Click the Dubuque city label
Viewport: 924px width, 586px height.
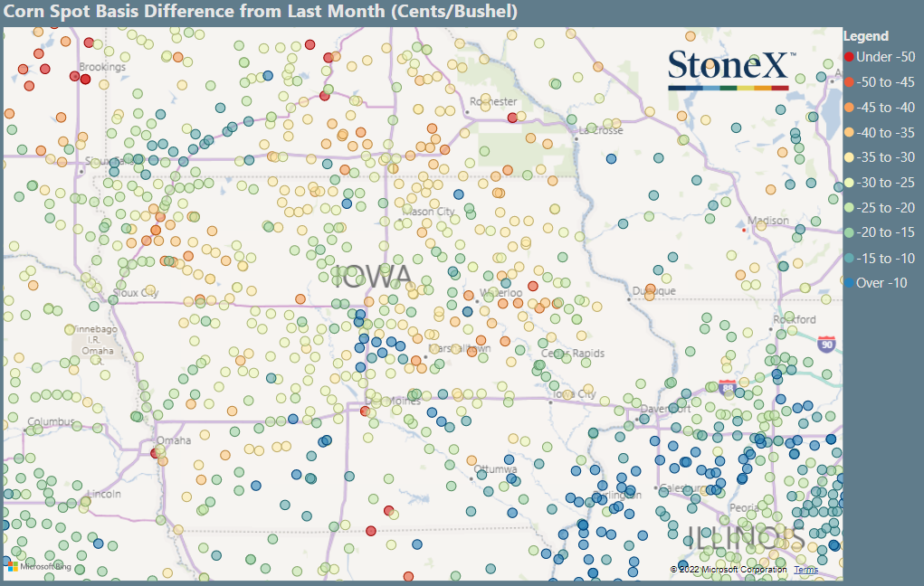[654, 291]
